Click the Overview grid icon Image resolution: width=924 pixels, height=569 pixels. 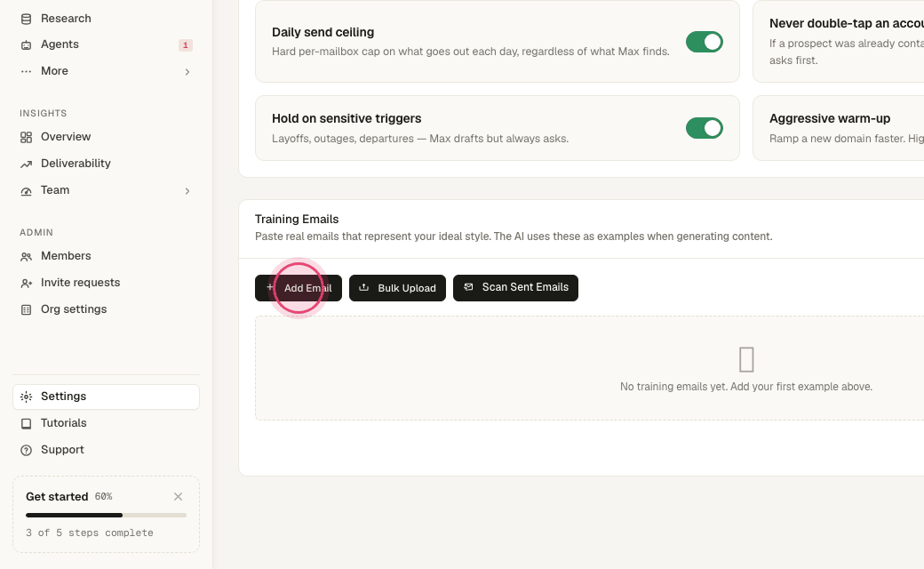[x=26, y=138]
